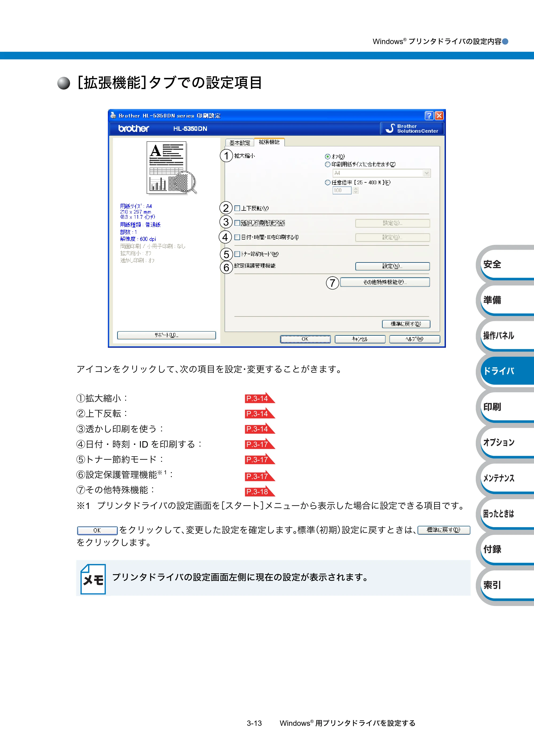The width and height of the screenshot is (534, 756).
Task: Tick 日付・時間・IDを印刷する checkbox
Action: pyautogui.click(x=237, y=237)
